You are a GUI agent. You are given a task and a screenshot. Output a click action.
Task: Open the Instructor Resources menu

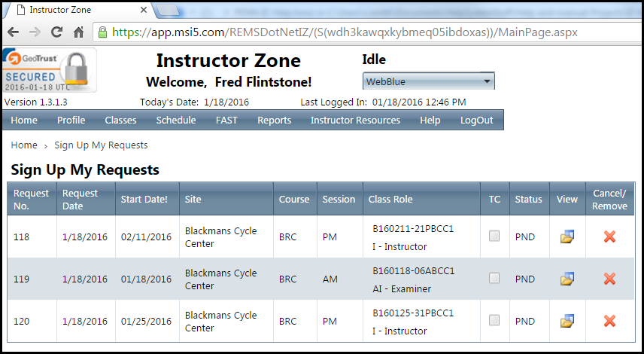click(355, 121)
